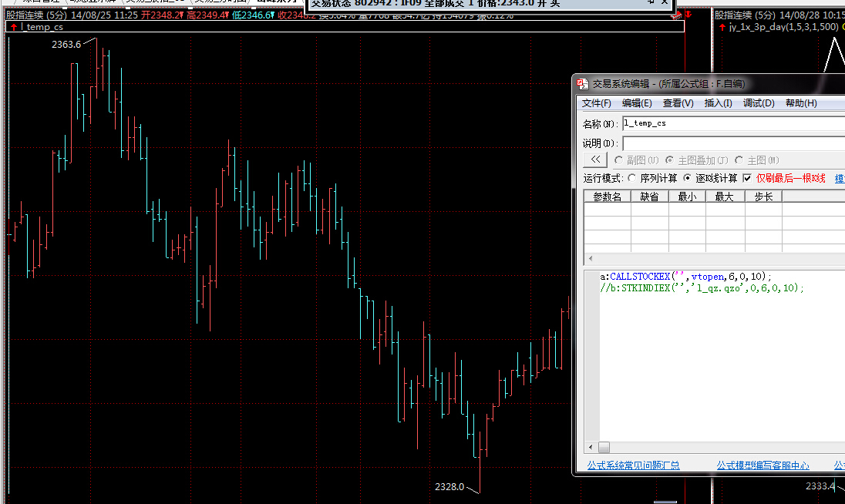Image resolution: width=845 pixels, height=504 pixels.
Task: Click the 2333.4 price label in right chart
Action: [820, 486]
